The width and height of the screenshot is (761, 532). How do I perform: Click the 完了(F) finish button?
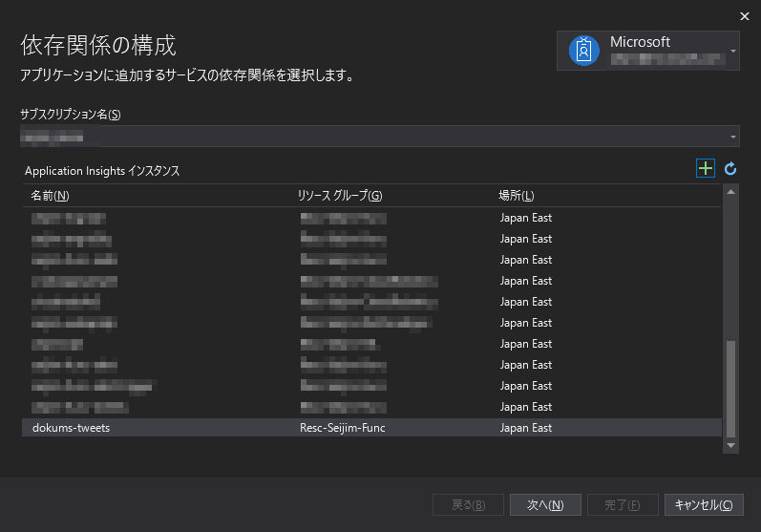pyautogui.click(x=623, y=505)
